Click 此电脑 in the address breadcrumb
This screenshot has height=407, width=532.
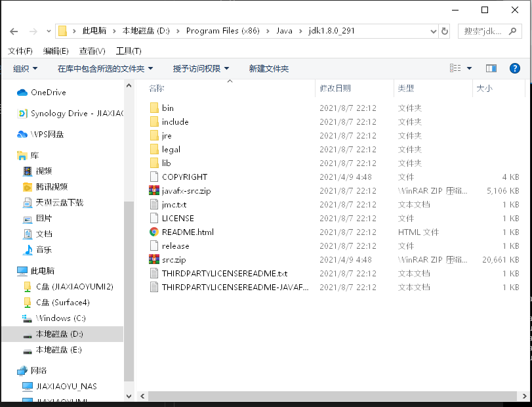click(x=94, y=31)
